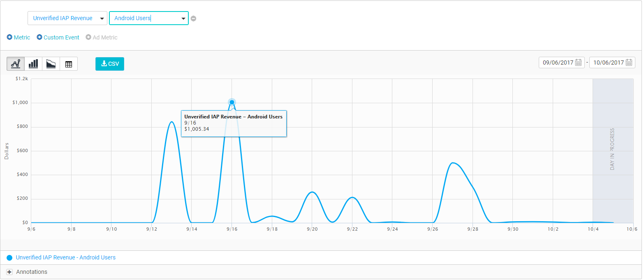Download the chart data as CSV

(110, 64)
